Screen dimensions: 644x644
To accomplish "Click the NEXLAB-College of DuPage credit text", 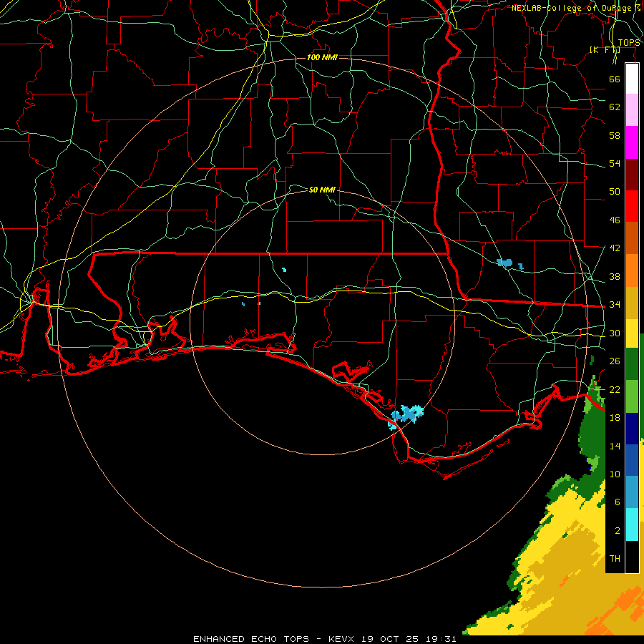I will tap(575, 8).
